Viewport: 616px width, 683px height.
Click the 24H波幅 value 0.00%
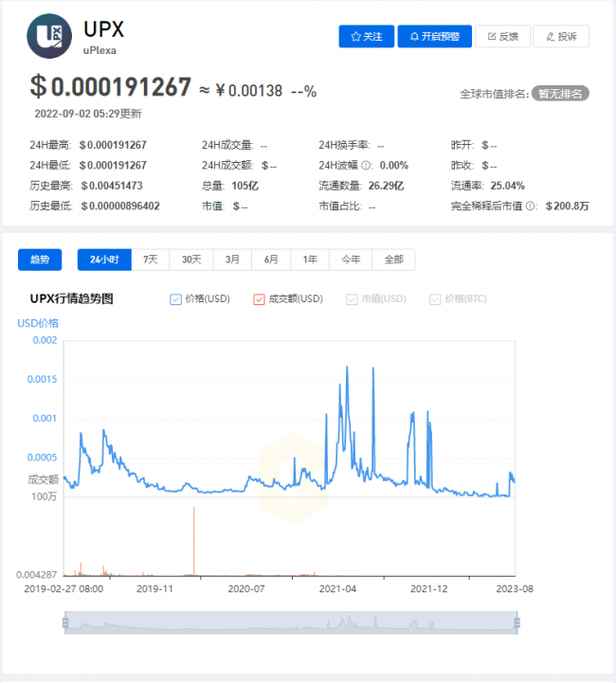coord(394,165)
